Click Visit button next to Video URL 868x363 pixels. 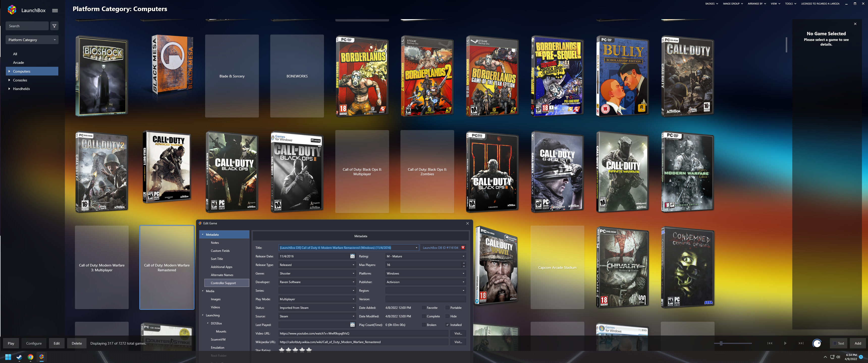pyautogui.click(x=458, y=334)
